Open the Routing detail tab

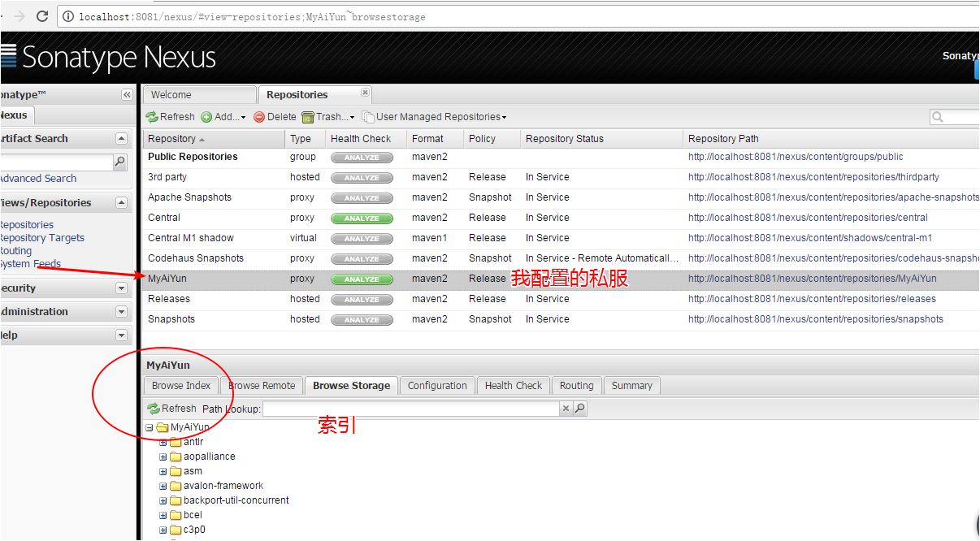577,386
